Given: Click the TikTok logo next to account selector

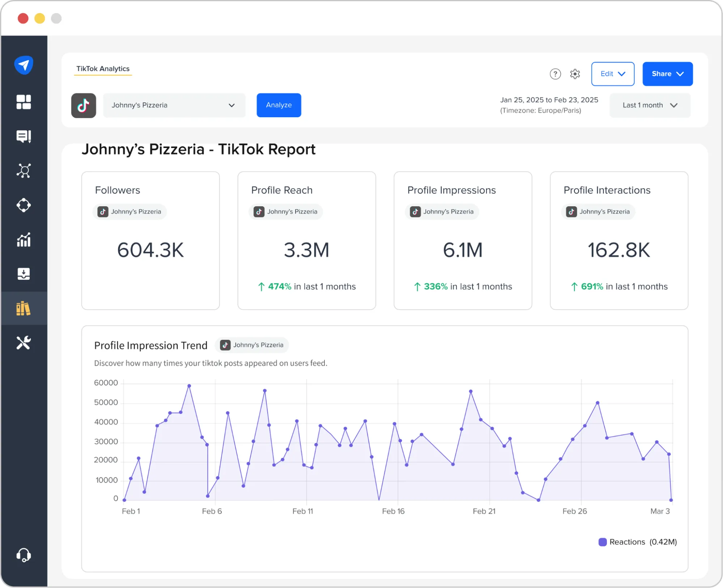Looking at the screenshot, I should 84,105.
